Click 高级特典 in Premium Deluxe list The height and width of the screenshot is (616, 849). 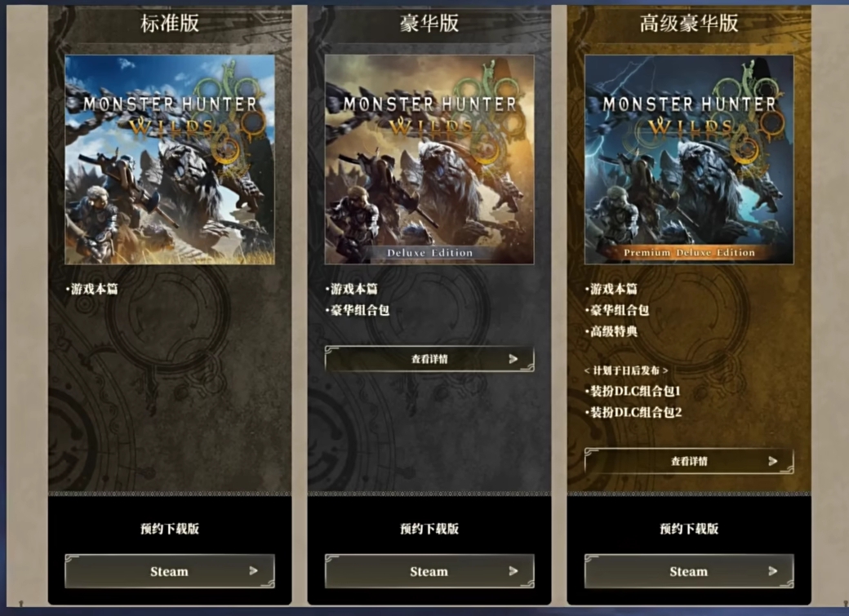coord(611,331)
